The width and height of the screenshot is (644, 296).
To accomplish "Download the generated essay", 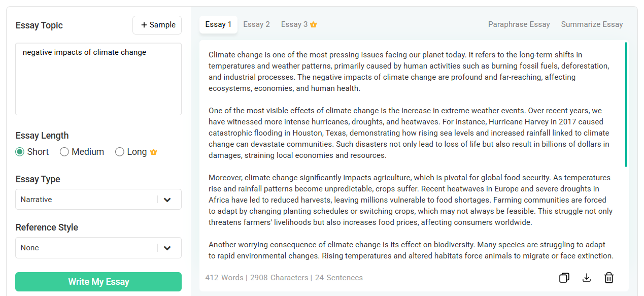I will tap(587, 278).
